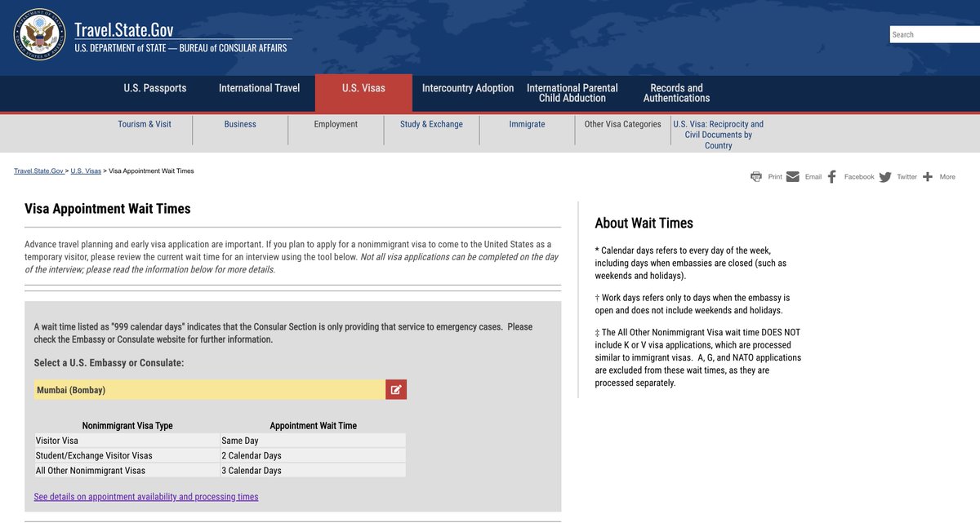Click the Travel.State.Gov header title
This screenshot has height=523, width=980.
124,30
